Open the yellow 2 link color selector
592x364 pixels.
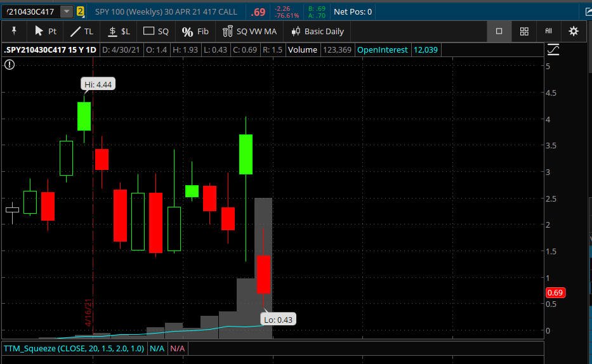pyautogui.click(x=80, y=11)
